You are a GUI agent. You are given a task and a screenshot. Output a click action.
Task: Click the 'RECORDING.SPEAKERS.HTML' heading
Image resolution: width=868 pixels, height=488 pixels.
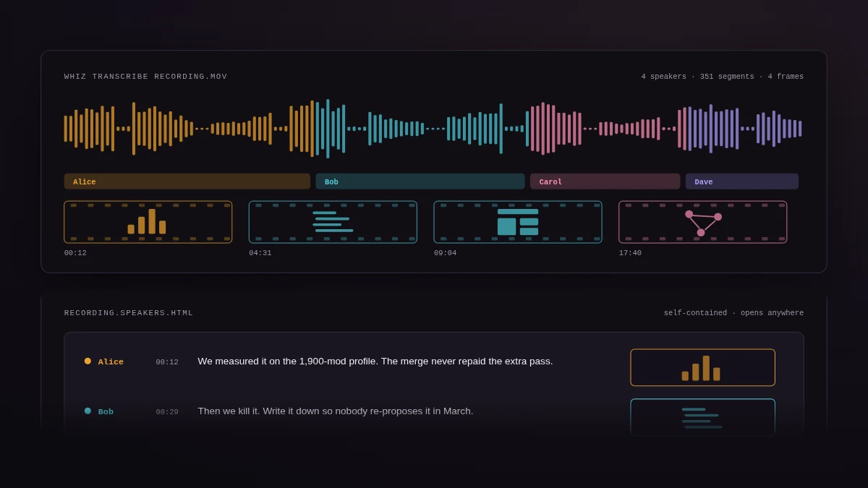(129, 313)
